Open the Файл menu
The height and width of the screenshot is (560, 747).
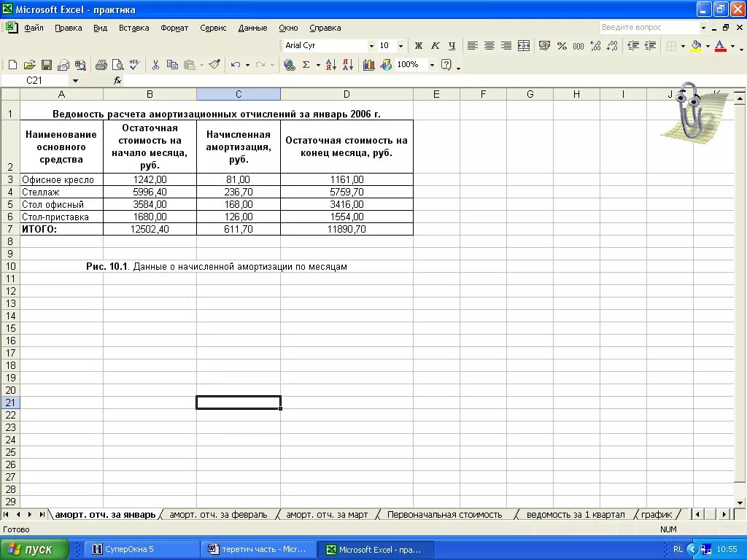34,28
